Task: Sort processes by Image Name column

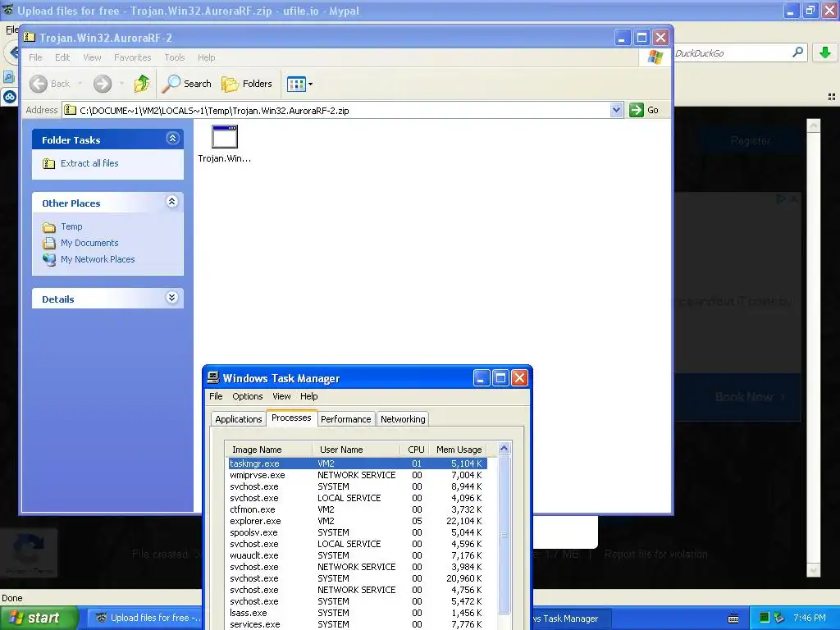Action: (269, 450)
